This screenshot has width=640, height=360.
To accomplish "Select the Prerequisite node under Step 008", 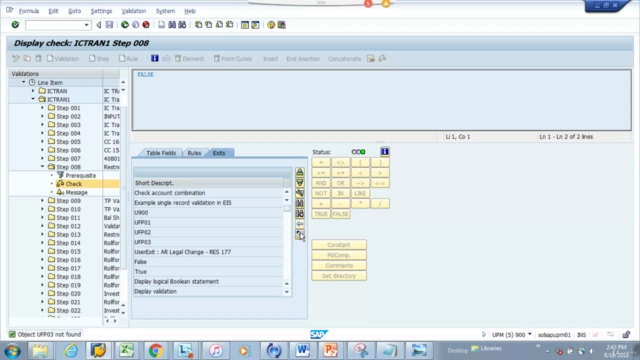I will [80, 176].
